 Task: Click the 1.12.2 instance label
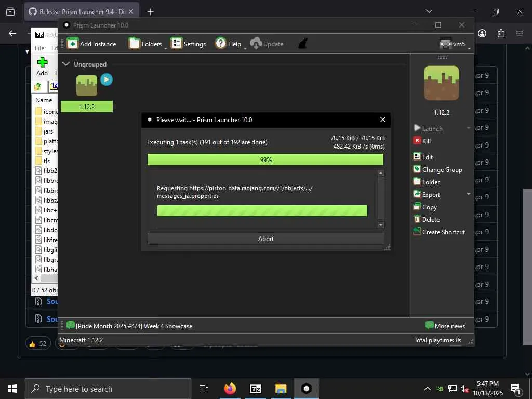point(87,107)
